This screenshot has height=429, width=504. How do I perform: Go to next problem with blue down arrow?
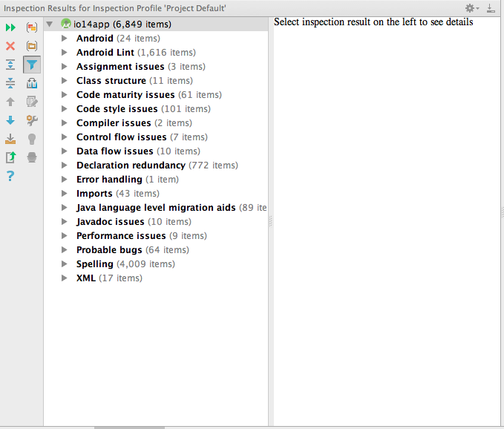10,120
